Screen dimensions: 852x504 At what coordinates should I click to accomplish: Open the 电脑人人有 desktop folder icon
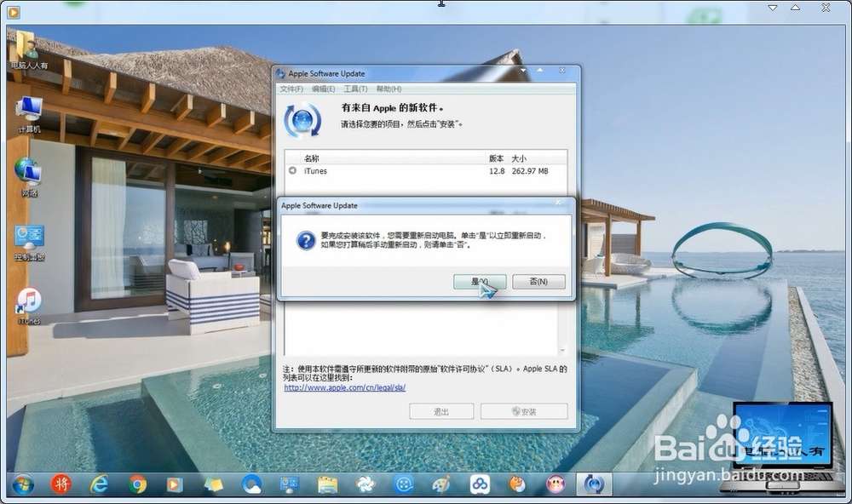point(28,50)
